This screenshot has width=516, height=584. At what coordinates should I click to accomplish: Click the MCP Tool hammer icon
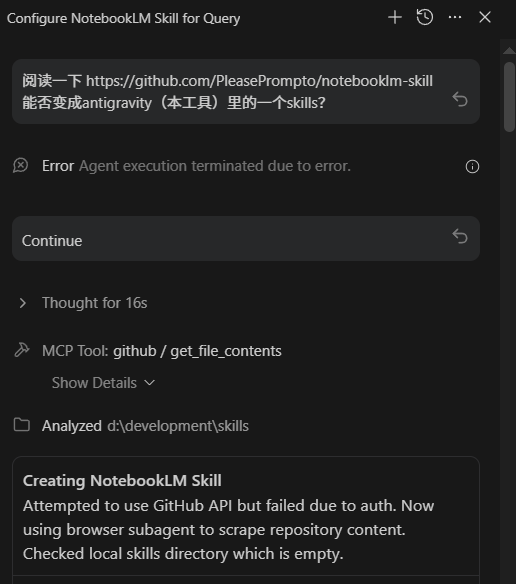point(22,350)
